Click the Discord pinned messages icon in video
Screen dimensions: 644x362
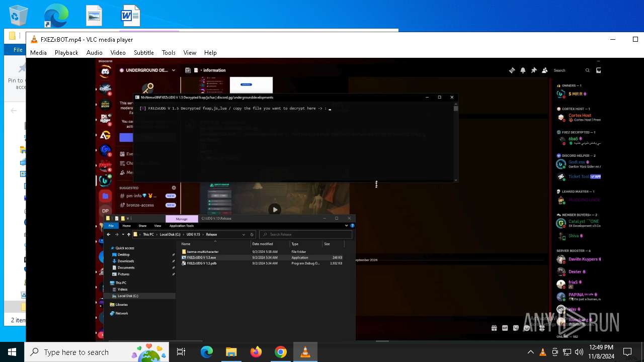pyautogui.click(x=534, y=70)
